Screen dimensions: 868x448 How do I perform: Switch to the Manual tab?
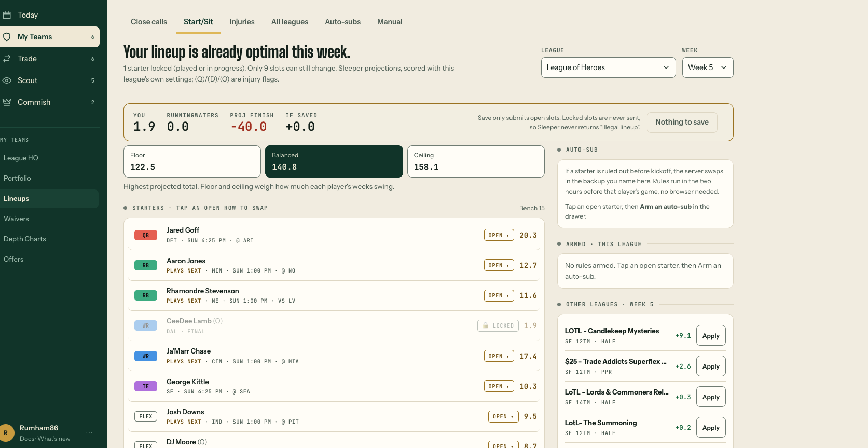(x=390, y=22)
